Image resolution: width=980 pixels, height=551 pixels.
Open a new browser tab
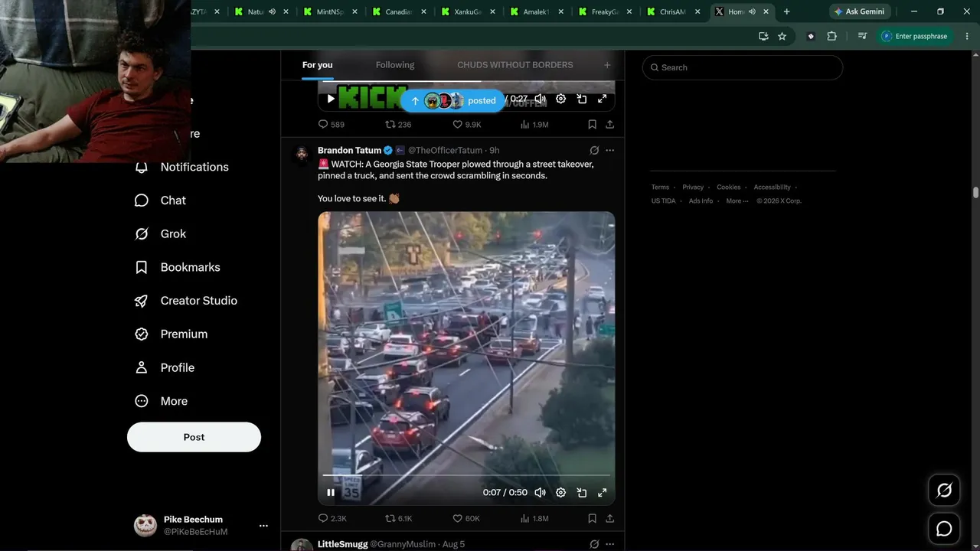(786, 11)
